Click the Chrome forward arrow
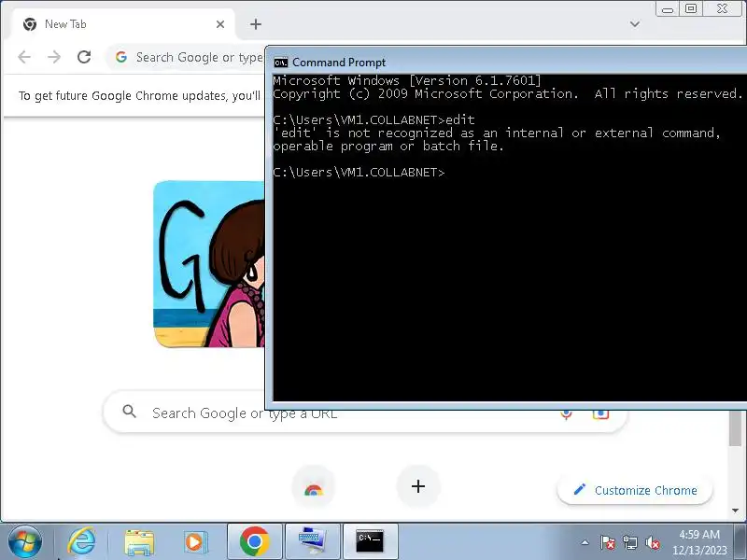This screenshot has height=560, width=747. pos(54,57)
